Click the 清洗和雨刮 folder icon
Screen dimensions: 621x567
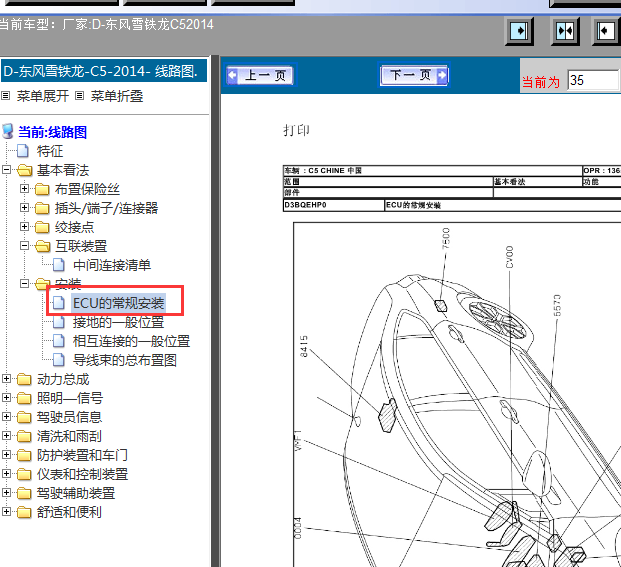pos(24,436)
